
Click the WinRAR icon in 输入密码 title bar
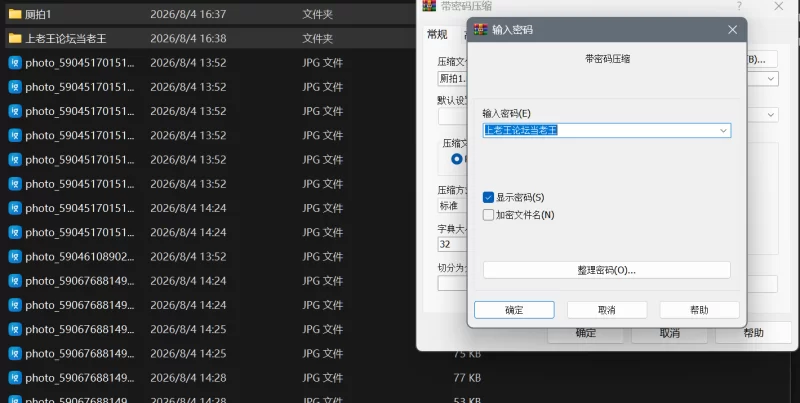pyautogui.click(x=481, y=30)
